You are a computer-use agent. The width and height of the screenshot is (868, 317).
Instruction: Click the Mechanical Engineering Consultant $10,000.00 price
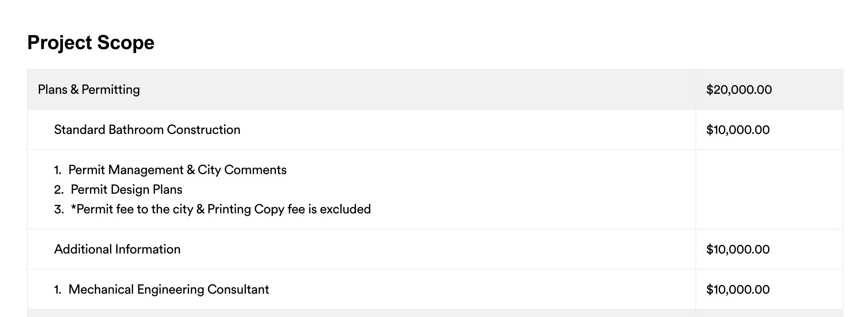(738, 290)
